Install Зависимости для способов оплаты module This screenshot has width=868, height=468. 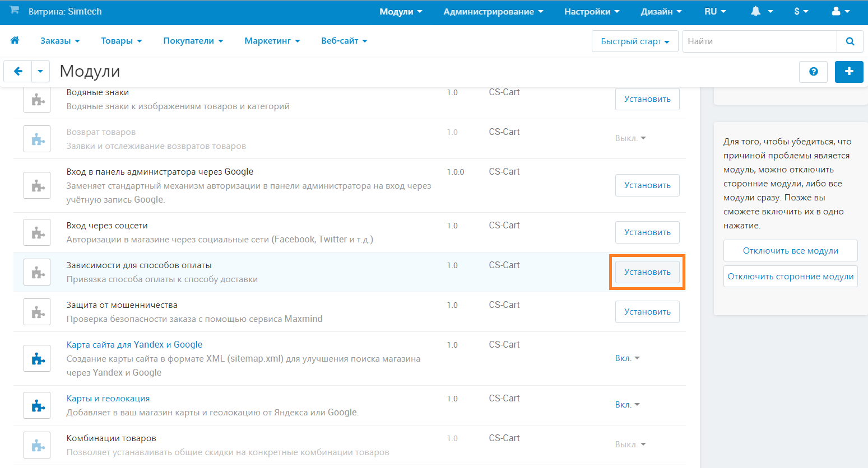[647, 272]
